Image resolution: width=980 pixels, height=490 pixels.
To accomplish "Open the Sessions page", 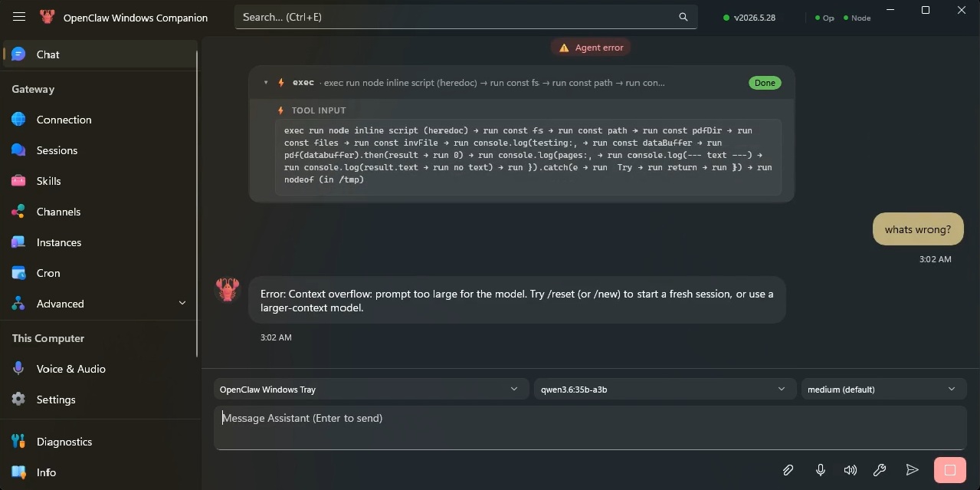I will pyautogui.click(x=100, y=150).
